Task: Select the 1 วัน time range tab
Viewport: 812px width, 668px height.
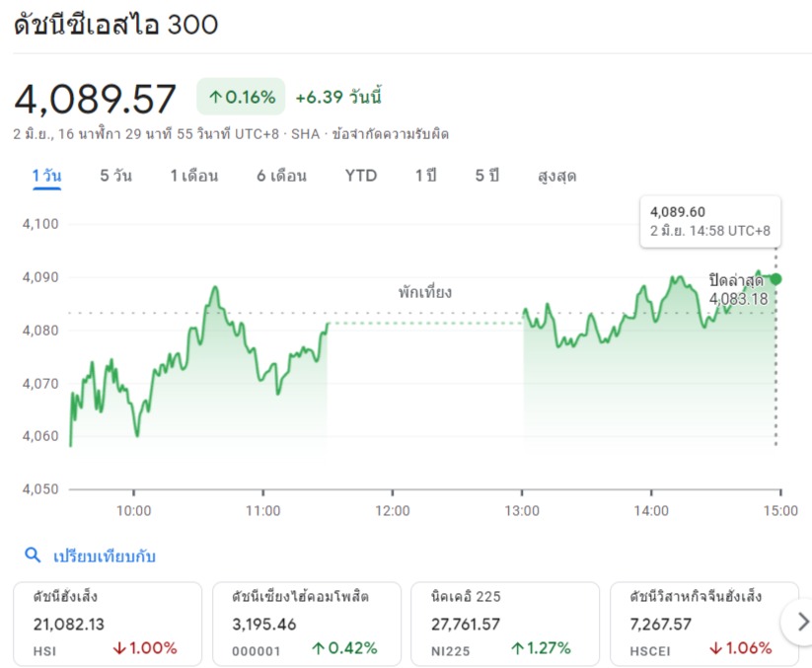Action: [46, 176]
